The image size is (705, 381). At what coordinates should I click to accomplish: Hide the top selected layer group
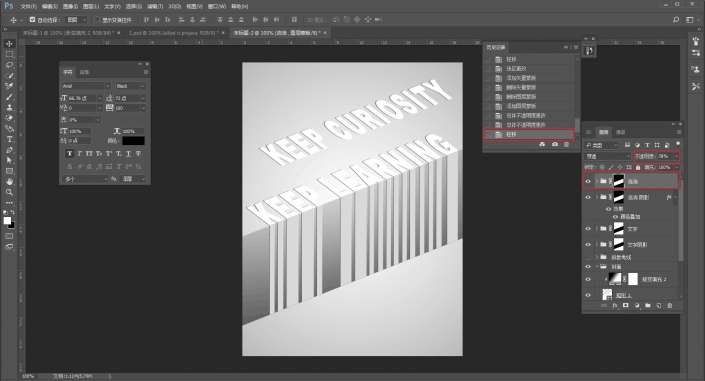coord(588,181)
